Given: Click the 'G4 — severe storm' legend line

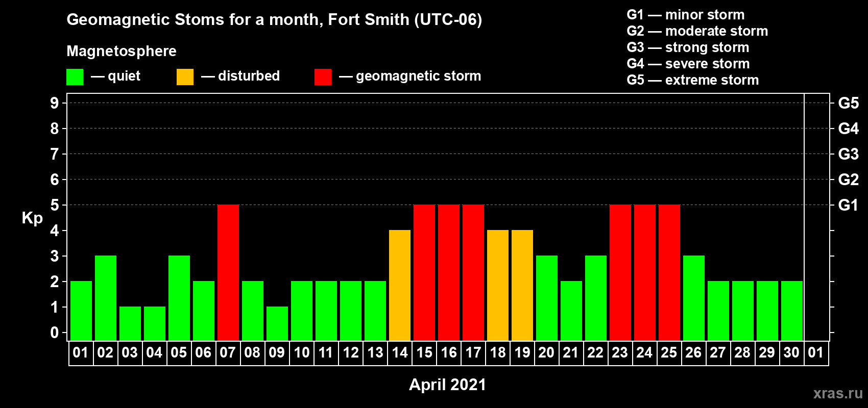Looking at the screenshot, I should 688,64.
